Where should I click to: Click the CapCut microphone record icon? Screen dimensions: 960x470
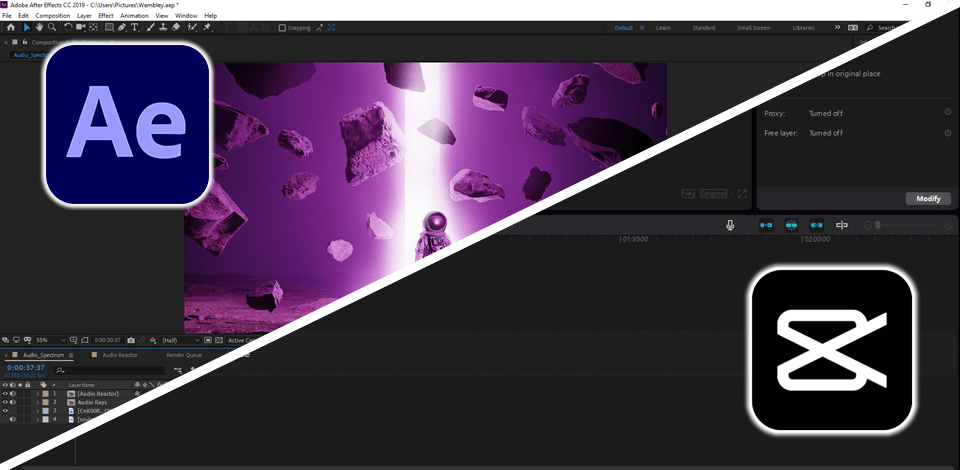coord(730,225)
